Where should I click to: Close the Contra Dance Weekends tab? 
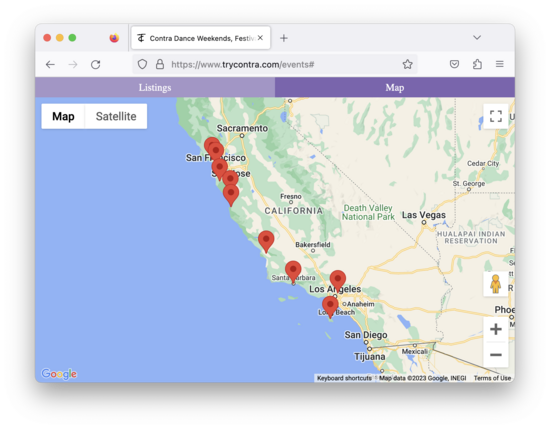point(260,38)
